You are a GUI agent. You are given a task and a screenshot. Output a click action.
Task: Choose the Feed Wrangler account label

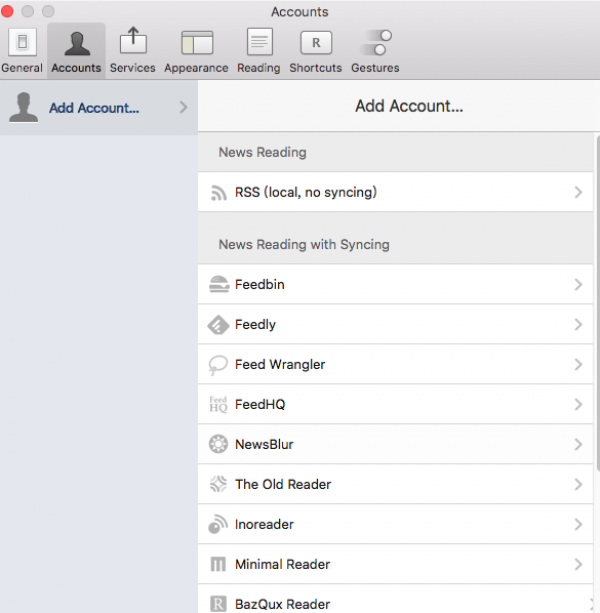[280, 364]
